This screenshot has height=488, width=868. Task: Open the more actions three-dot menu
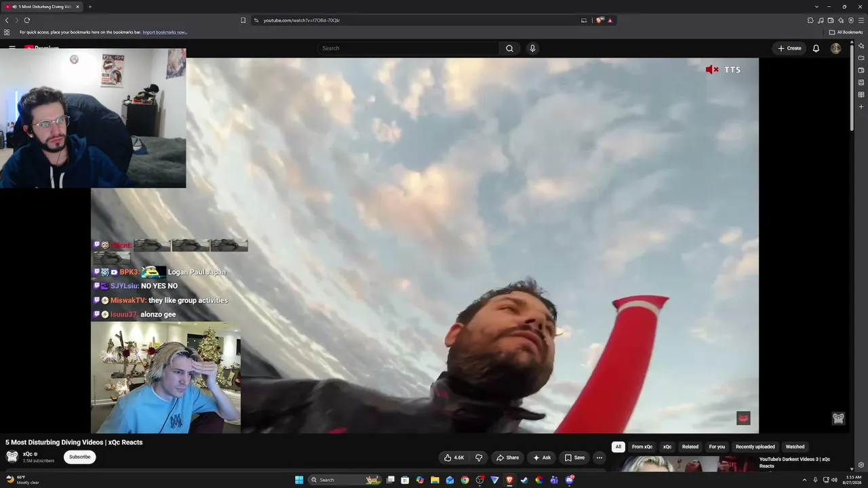pyautogui.click(x=599, y=457)
